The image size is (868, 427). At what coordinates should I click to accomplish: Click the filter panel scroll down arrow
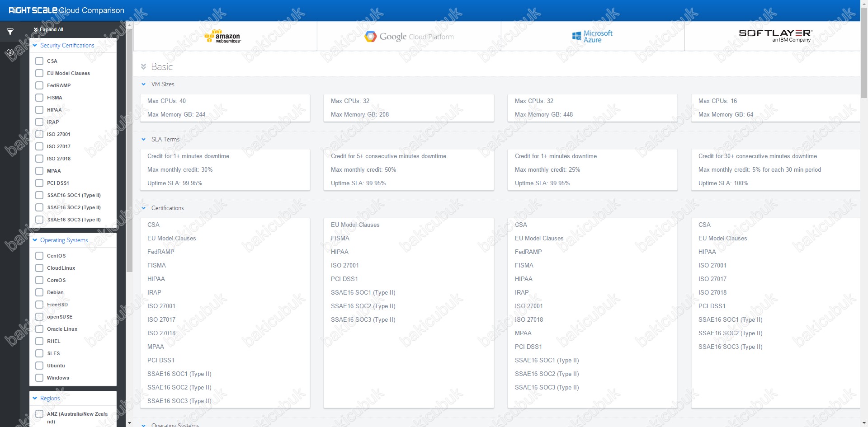129,423
